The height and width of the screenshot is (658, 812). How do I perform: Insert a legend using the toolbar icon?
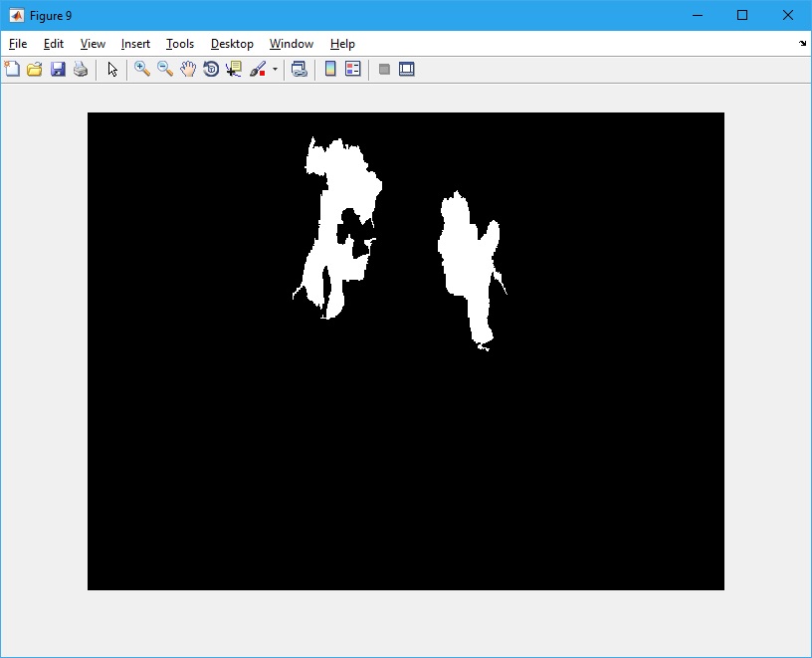click(x=353, y=70)
